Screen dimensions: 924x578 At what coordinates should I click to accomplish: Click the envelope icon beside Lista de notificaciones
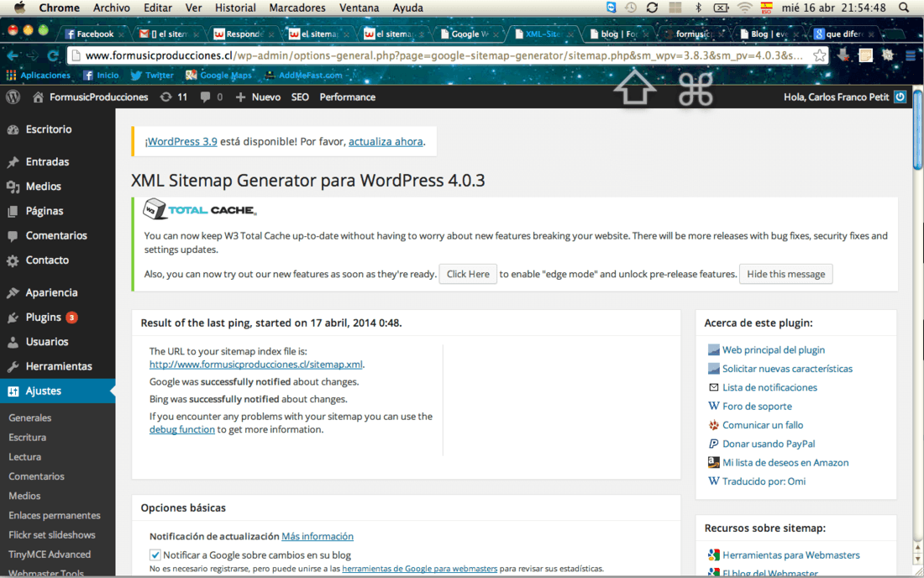tap(714, 387)
